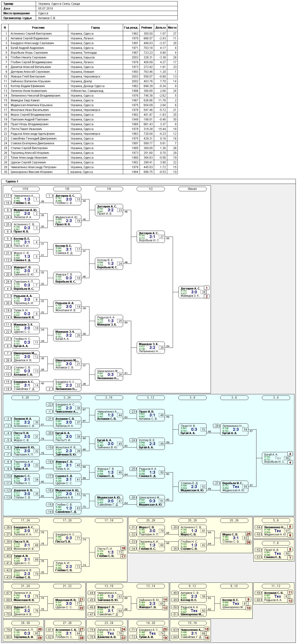Click the 1/4 round label
The image size is (297, 644).
pos(109,189)
